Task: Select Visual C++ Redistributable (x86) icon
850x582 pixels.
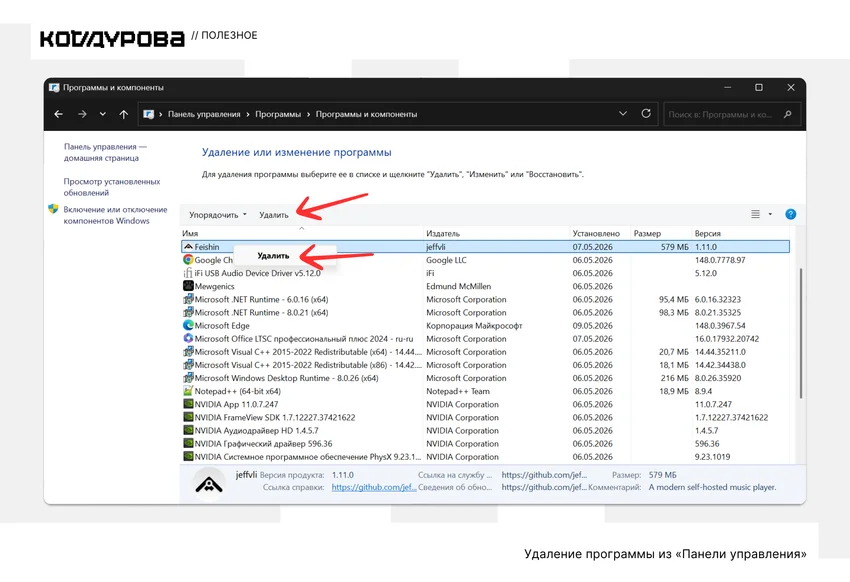Action: (188, 365)
